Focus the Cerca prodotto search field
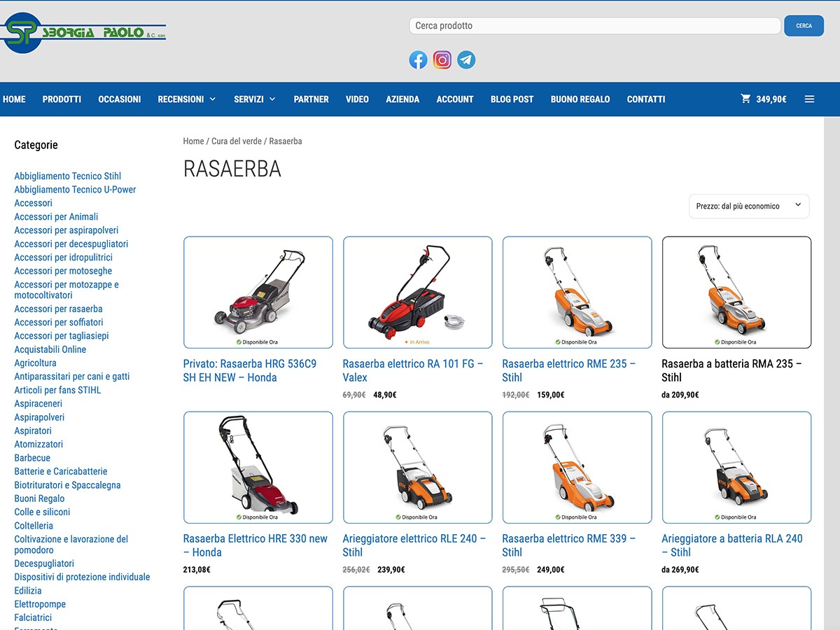This screenshot has height=630, width=840. [x=595, y=26]
